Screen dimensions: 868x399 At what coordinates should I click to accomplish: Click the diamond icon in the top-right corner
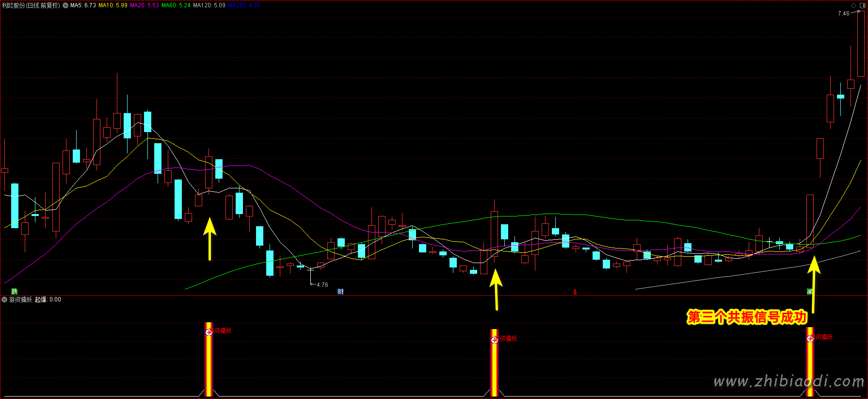coord(854,5)
